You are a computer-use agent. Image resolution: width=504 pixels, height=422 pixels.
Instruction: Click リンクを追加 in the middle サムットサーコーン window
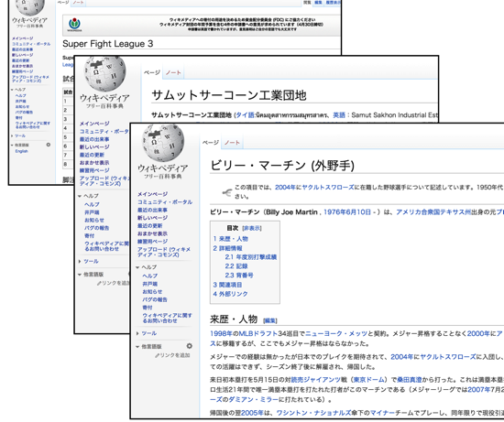tap(114, 283)
